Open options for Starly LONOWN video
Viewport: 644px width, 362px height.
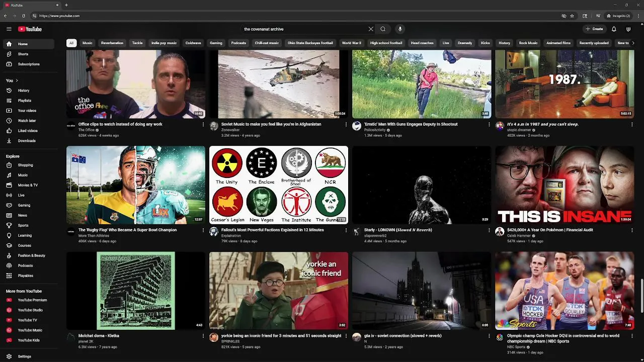[x=489, y=230]
